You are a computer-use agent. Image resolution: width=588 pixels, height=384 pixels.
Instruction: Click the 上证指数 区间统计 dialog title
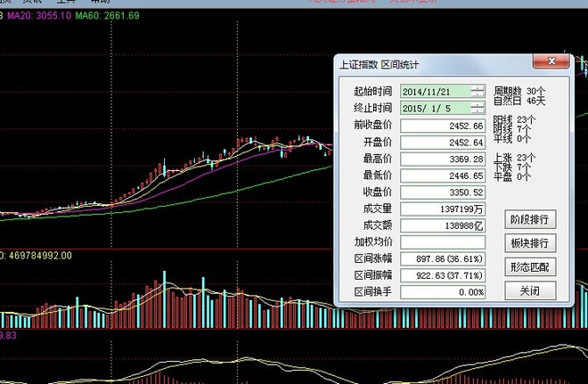coord(379,64)
